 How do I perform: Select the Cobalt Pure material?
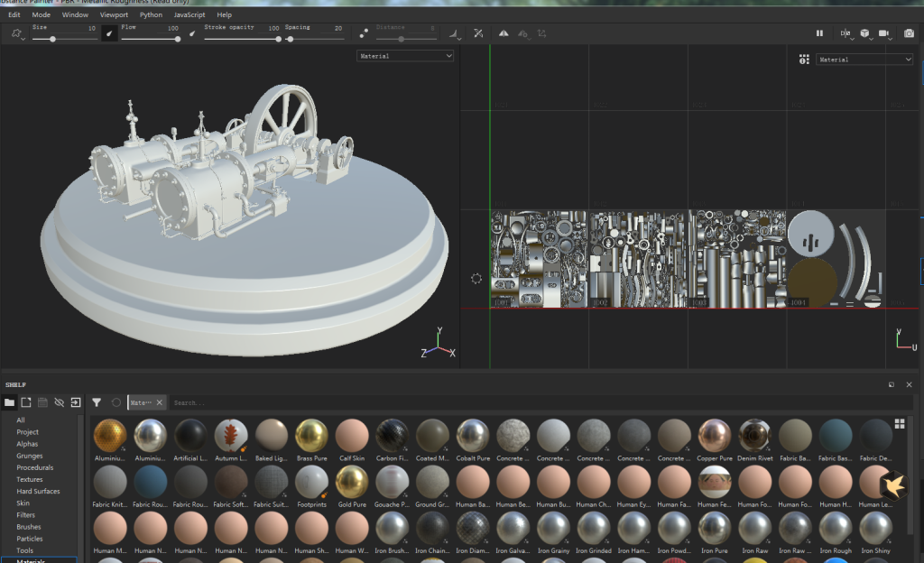(473, 440)
